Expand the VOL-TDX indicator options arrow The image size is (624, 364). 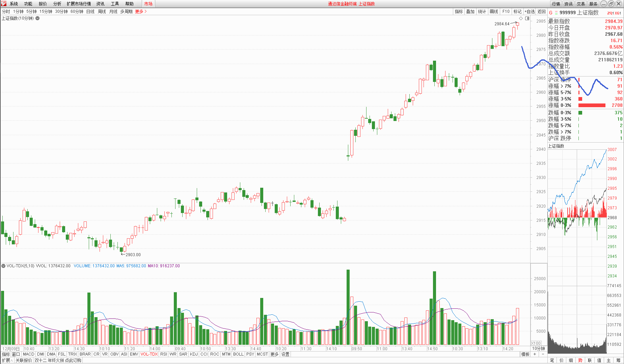click(3, 266)
